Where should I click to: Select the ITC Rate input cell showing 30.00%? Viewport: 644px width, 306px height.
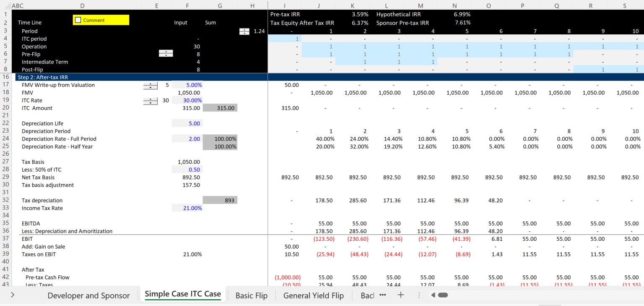tap(187, 100)
